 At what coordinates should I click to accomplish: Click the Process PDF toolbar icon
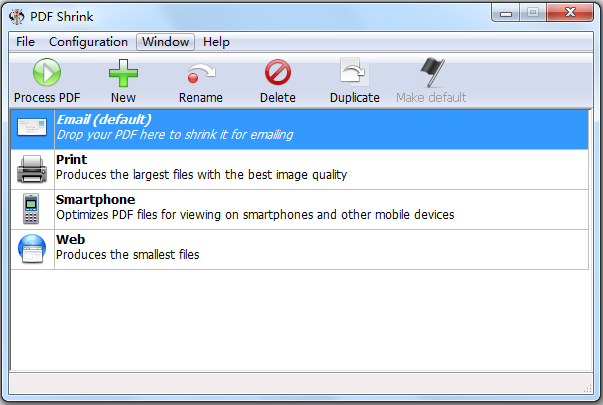pyautogui.click(x=46, y=73)
